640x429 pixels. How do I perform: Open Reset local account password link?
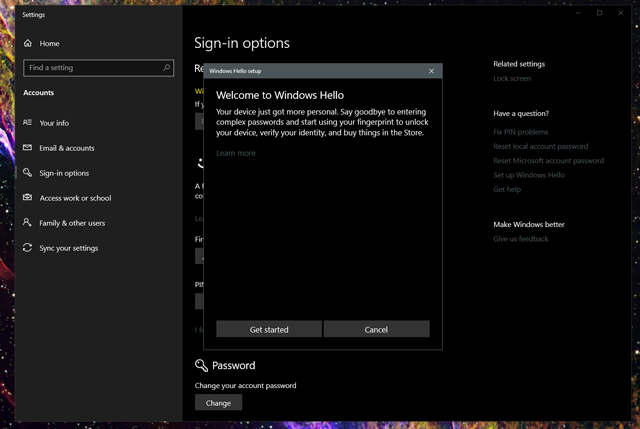click(542, 146)
